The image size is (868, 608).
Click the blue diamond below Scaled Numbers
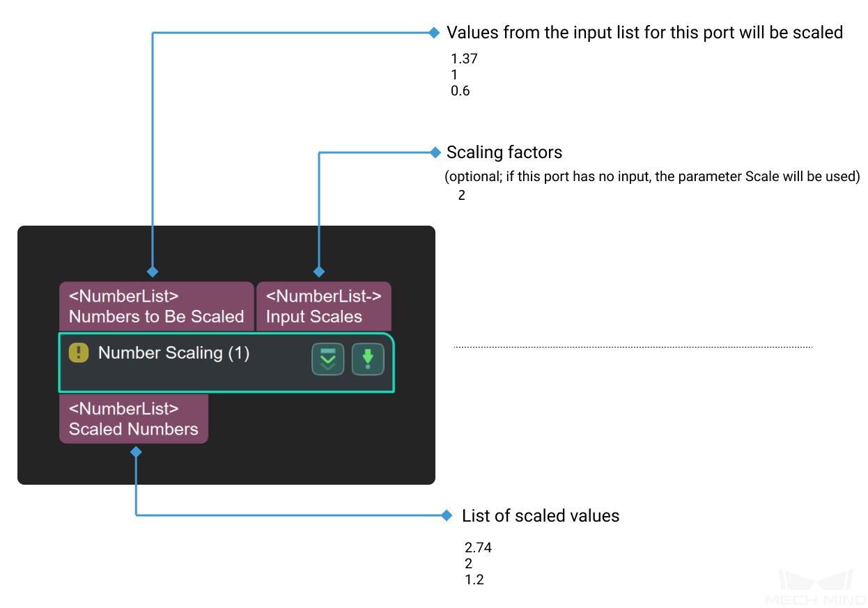[136, 453]
